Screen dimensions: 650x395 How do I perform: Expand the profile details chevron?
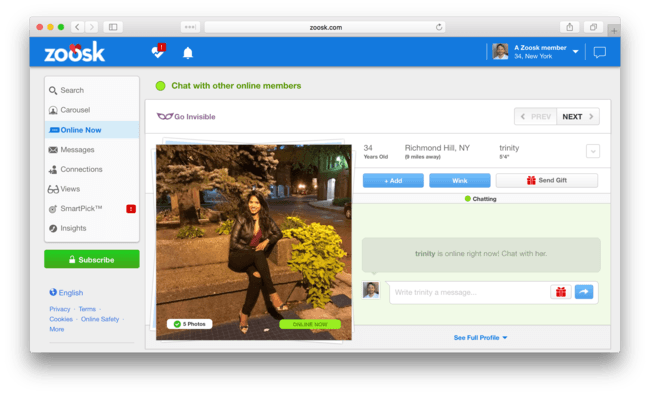pyautogui.click(x=593, y=151)
